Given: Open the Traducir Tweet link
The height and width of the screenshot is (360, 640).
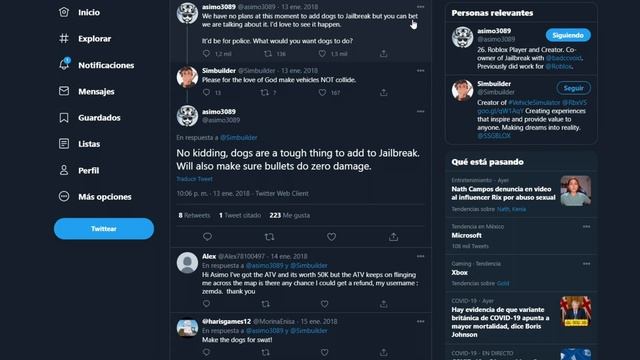Looking at the screenshot, I should pyautogui.click(x=194, y=179).
